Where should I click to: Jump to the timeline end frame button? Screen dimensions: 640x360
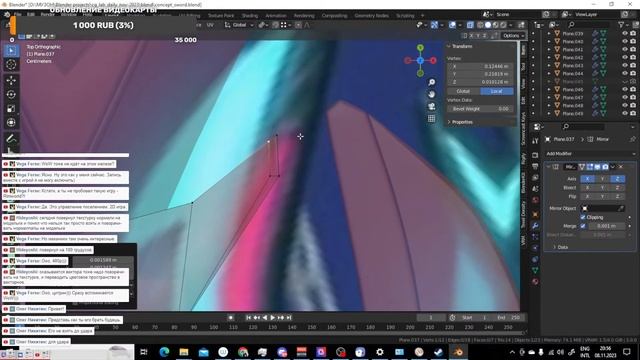(x=289, y=318)
